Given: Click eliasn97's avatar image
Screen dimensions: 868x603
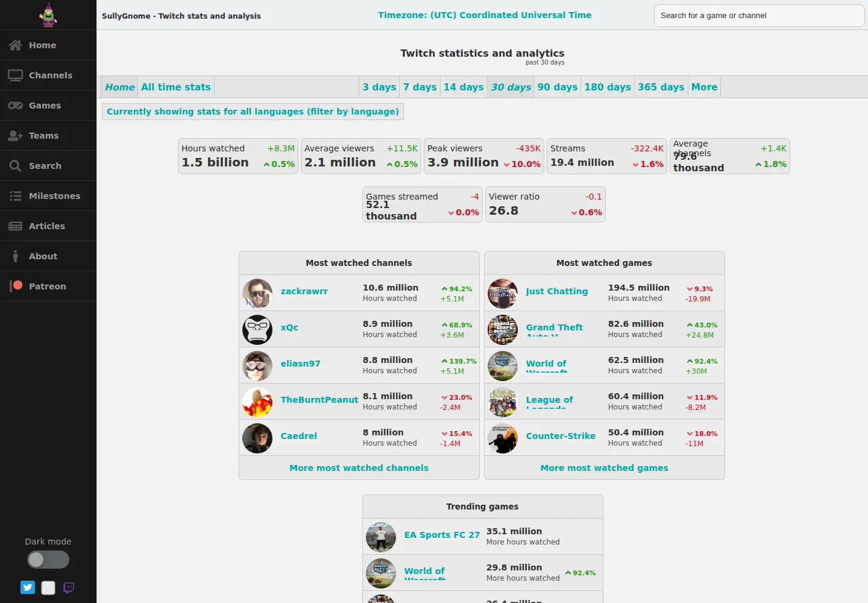Looking at the screenshot, I should (x=257, y=366).
